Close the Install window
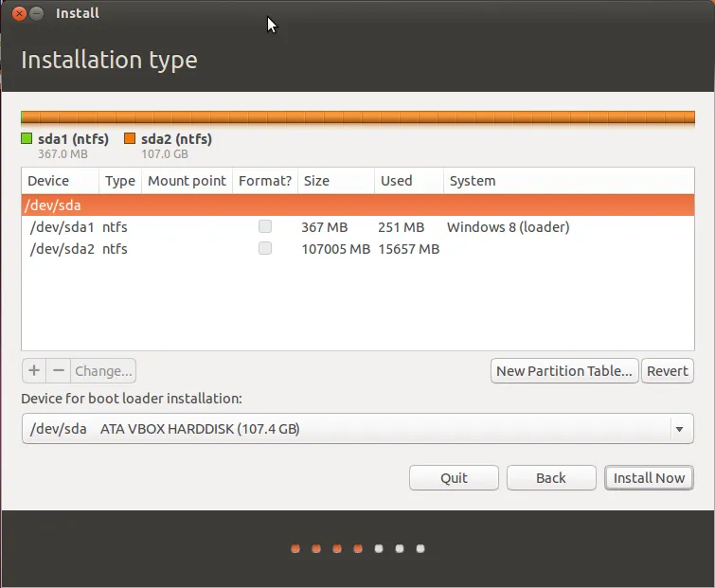Viewport: 715px width, 588px height. point(19,13)
